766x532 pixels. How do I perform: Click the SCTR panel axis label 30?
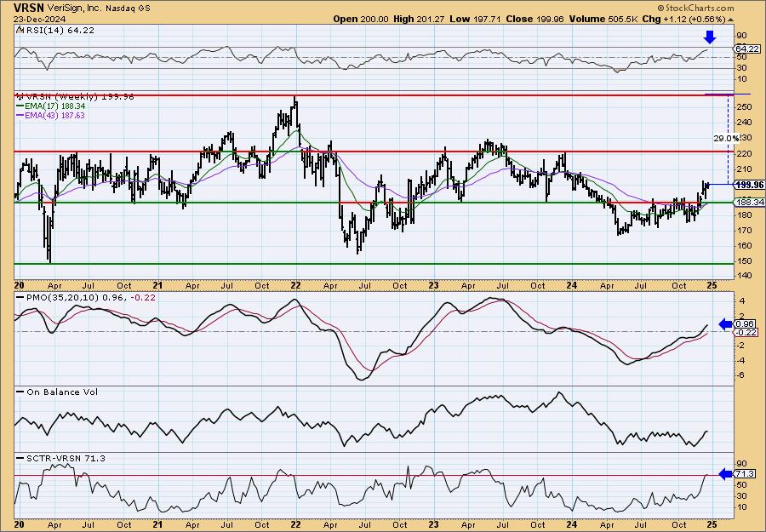click(741, 496)
